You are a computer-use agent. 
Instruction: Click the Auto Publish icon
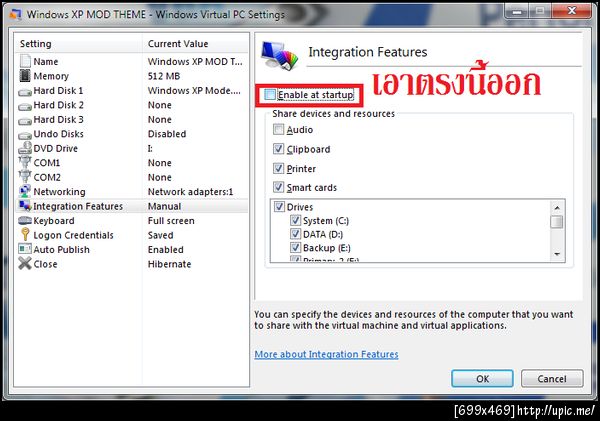pos(25,249)
